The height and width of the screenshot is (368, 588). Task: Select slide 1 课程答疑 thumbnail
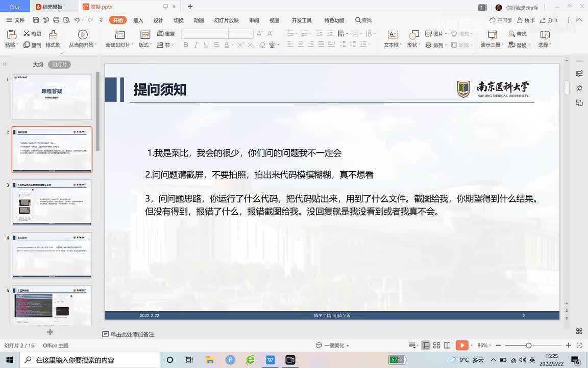pyautogui.click(x=52, y=97)
